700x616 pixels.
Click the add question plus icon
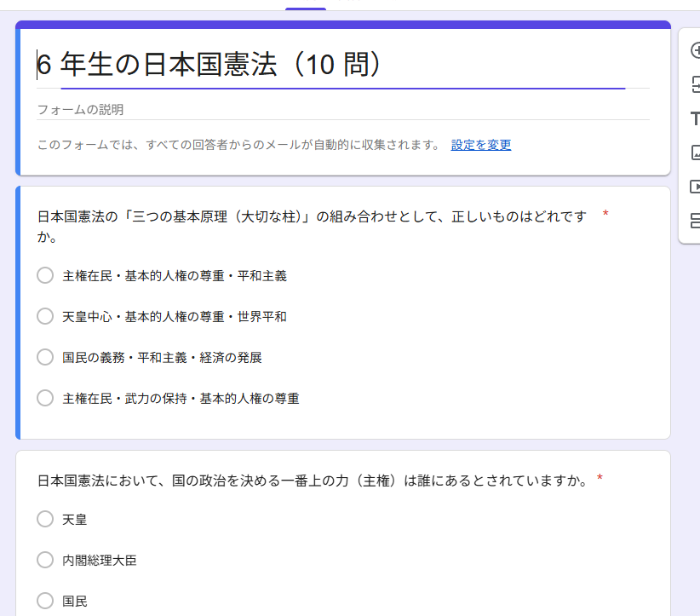coord(696,50)
